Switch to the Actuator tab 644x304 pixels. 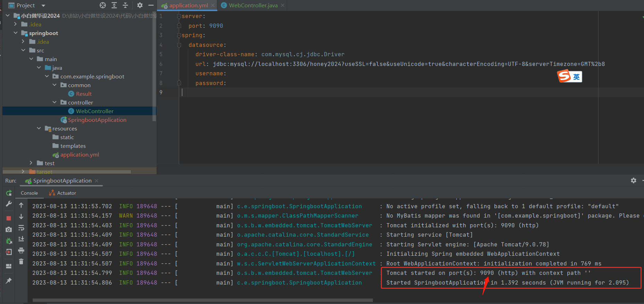coord(62,193)
